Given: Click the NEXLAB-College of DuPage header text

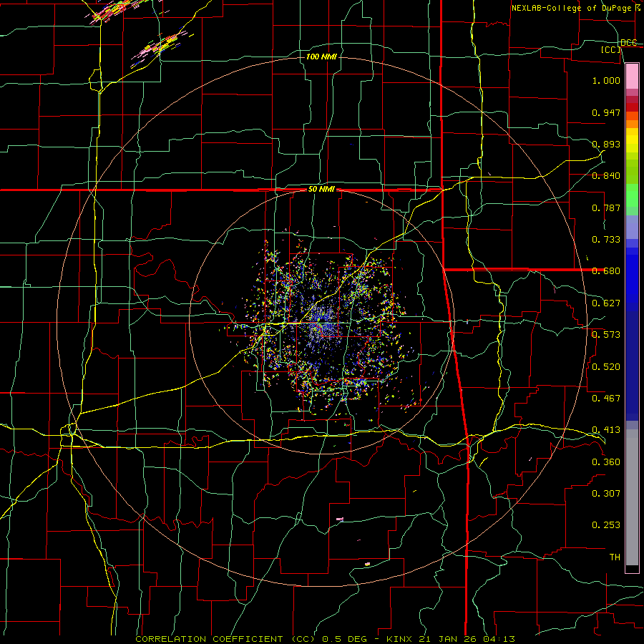Looking at the screenshot, I should 575,8.
